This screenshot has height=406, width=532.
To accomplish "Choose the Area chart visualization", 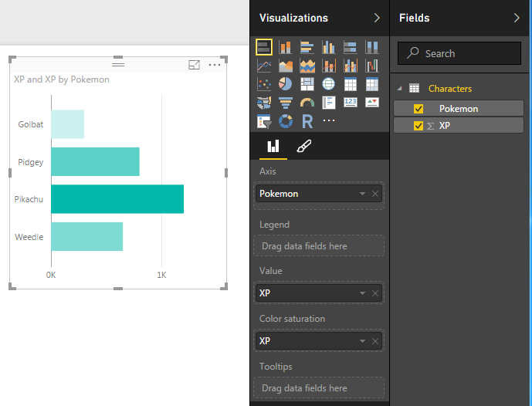I will [286, 66].
